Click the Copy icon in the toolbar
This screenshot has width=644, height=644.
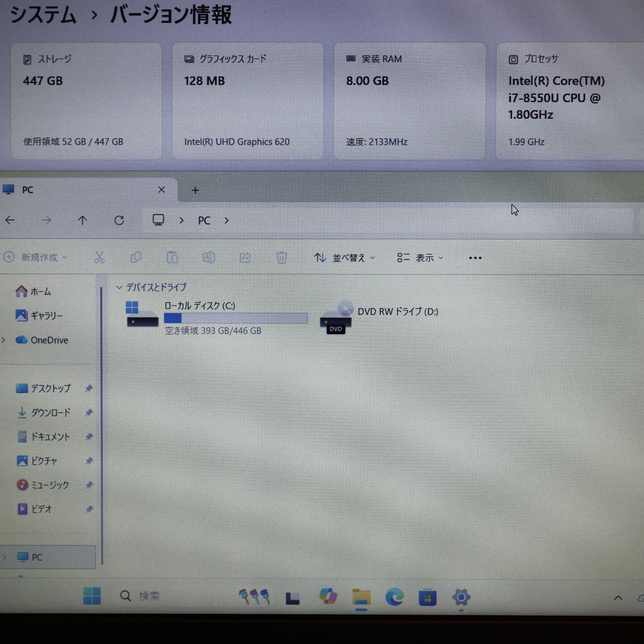tap(136, 257)
